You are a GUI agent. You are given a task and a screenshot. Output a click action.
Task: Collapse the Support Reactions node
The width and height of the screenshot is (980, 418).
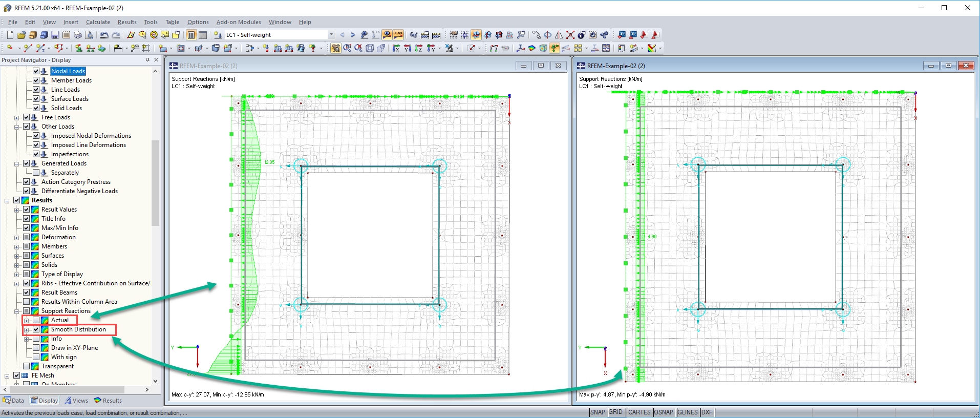pyautogui.click(x=17, y=311)
